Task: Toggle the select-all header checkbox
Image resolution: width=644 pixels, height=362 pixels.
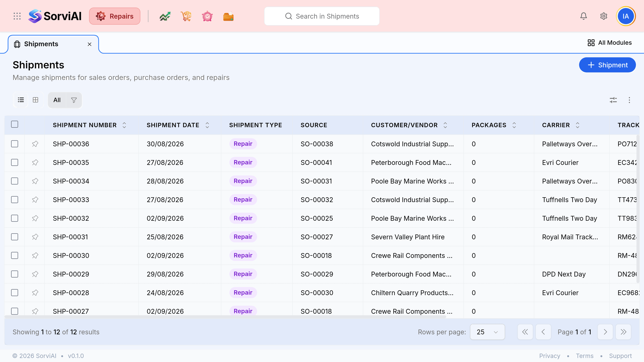Action: tap(15, 124)
